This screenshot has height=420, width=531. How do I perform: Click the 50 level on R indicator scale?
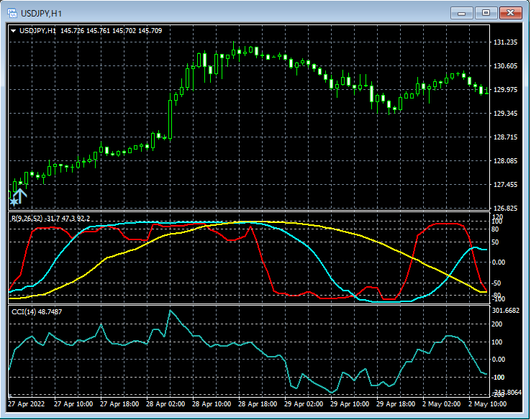point(495,242)
